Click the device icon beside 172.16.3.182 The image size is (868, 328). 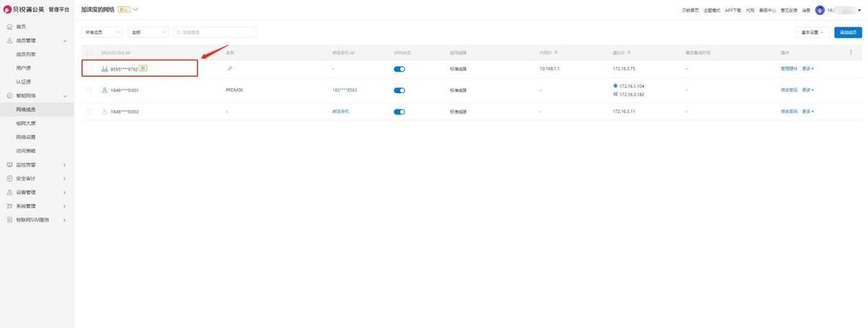pyautogui.click(x=615, y=94)
